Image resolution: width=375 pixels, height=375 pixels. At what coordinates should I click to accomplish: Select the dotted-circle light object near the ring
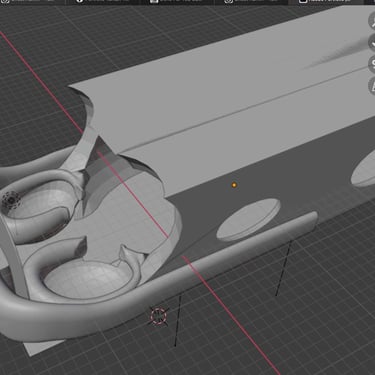(x=11, y=200)
